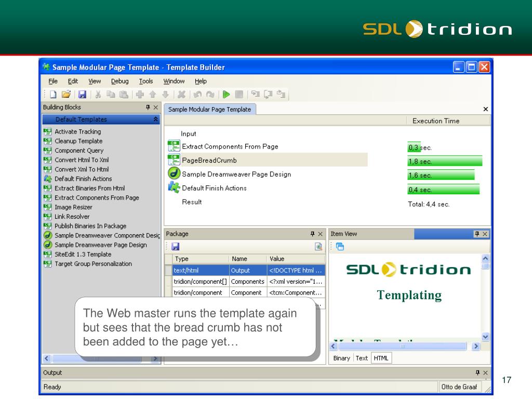Open the Debug menu
532x399 pixels.
pyautogui.click(x=120, y=81)
